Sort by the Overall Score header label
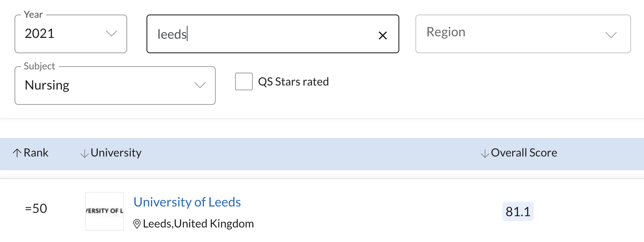The image size is (644, 242). 524,153
